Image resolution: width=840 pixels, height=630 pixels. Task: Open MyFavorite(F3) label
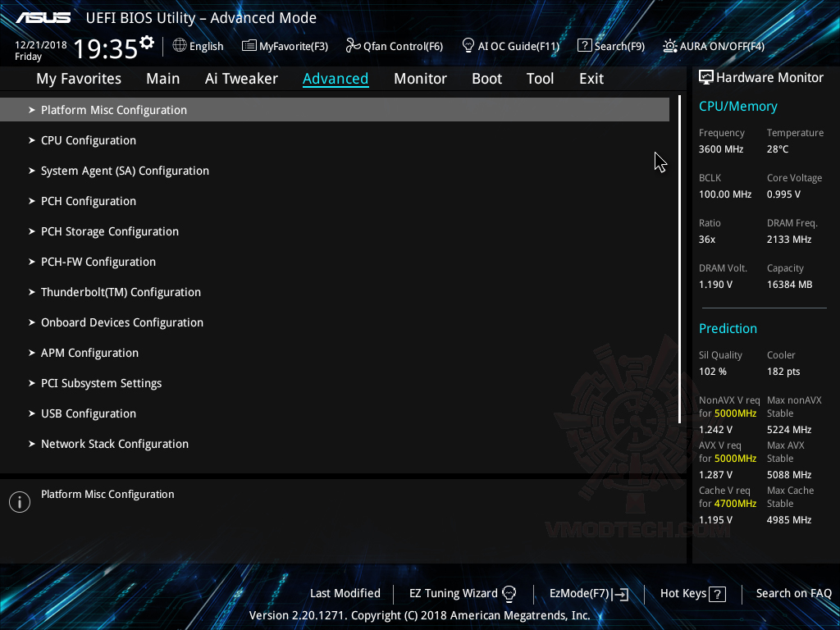[294, 47]
